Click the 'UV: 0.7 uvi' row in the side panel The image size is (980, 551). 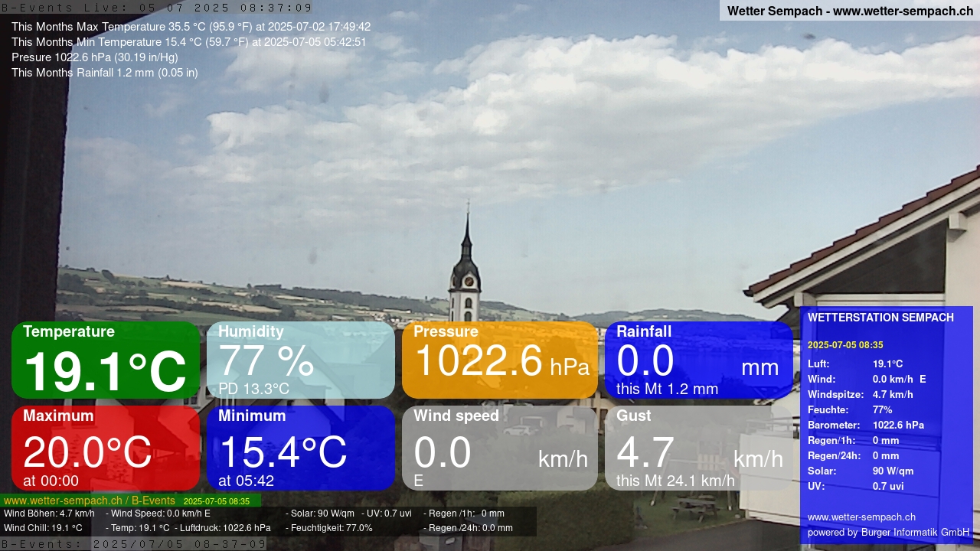tap(856, 487)
